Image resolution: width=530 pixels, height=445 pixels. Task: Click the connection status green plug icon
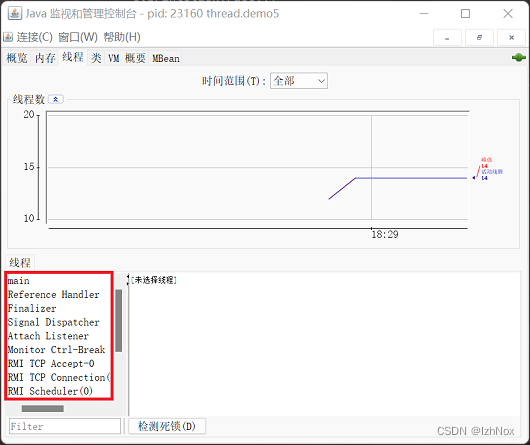click(x=519, y=58)
